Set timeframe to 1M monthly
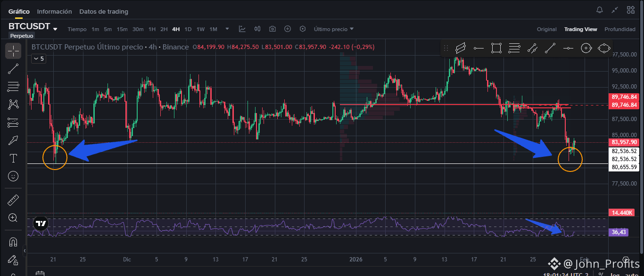This screenshot has width=644, height=276. 213,29
